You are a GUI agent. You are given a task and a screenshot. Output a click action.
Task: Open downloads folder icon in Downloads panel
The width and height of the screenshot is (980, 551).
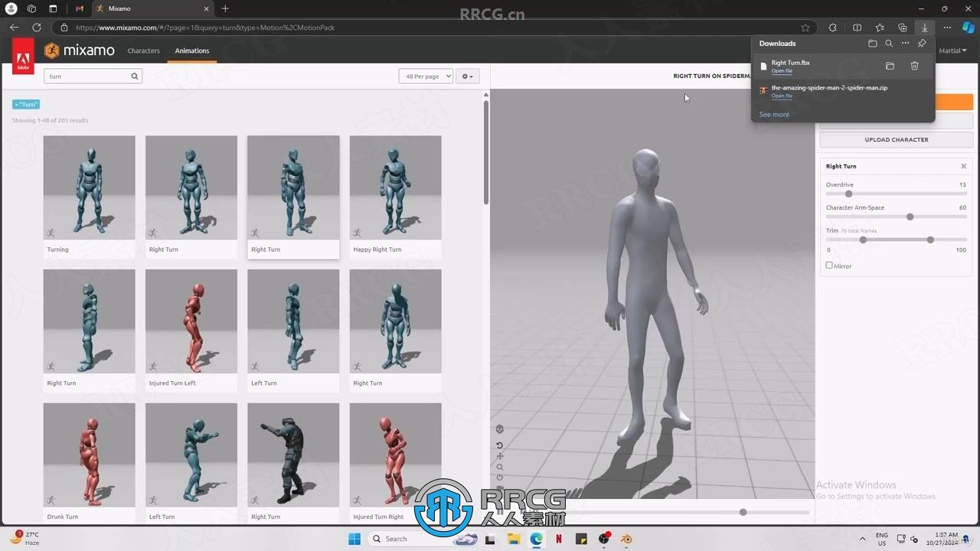point(872,44)
